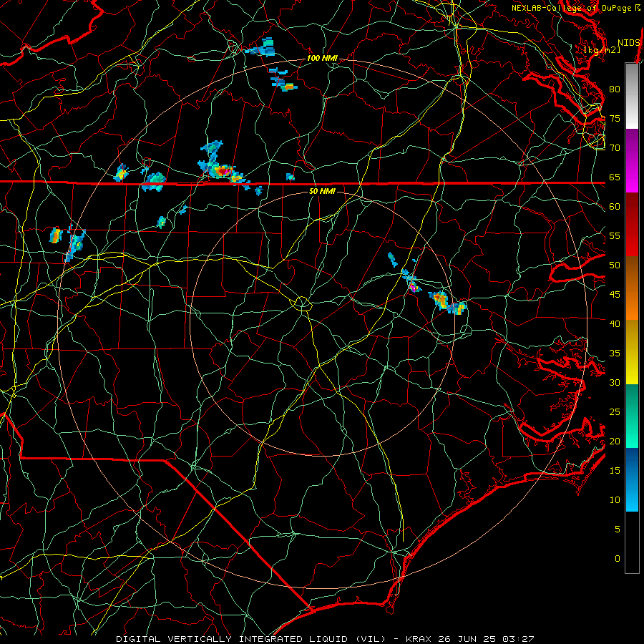Screen dimensions: 644x644
Task: Pick the teal-green segment of the color bar
Action: pyautogui.click(x=632, y=416)
